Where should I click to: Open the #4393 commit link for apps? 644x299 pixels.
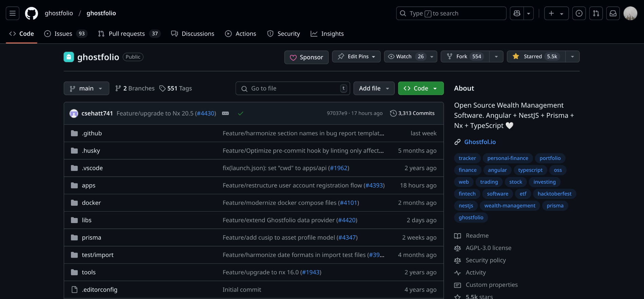[x=374, y=185]
